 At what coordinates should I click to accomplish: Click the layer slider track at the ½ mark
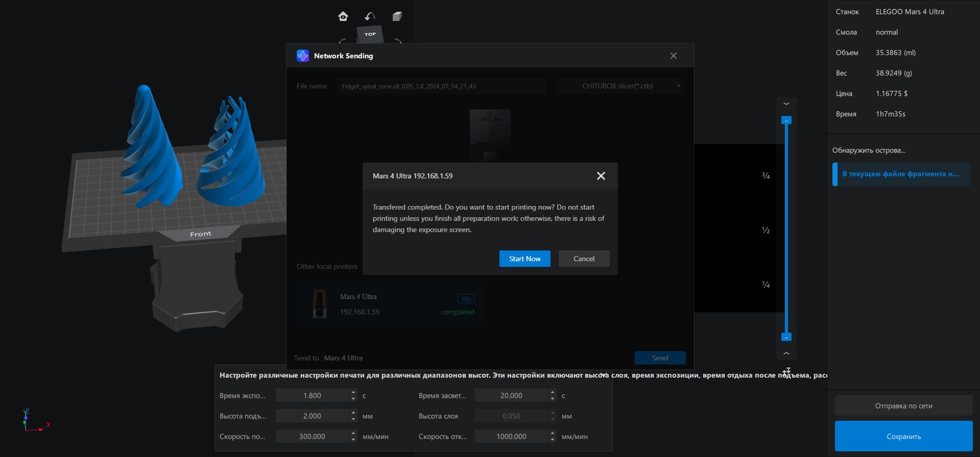pos(786,230)
